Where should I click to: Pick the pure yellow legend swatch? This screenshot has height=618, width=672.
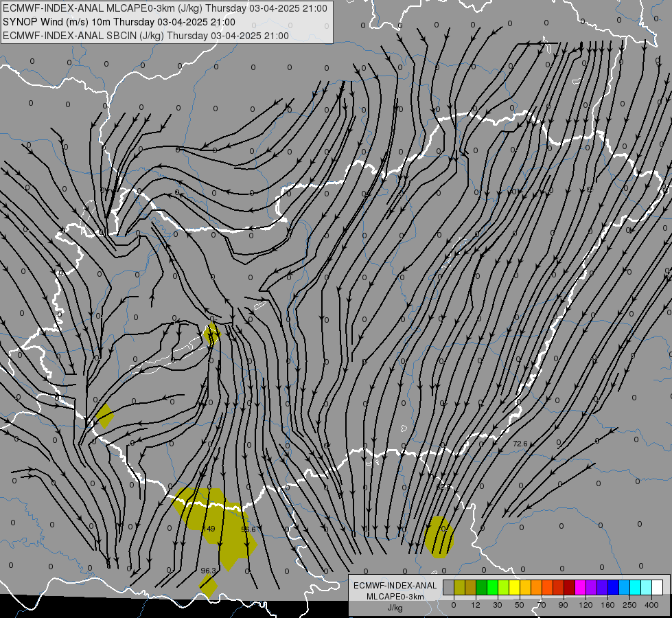tap(514, 587)
